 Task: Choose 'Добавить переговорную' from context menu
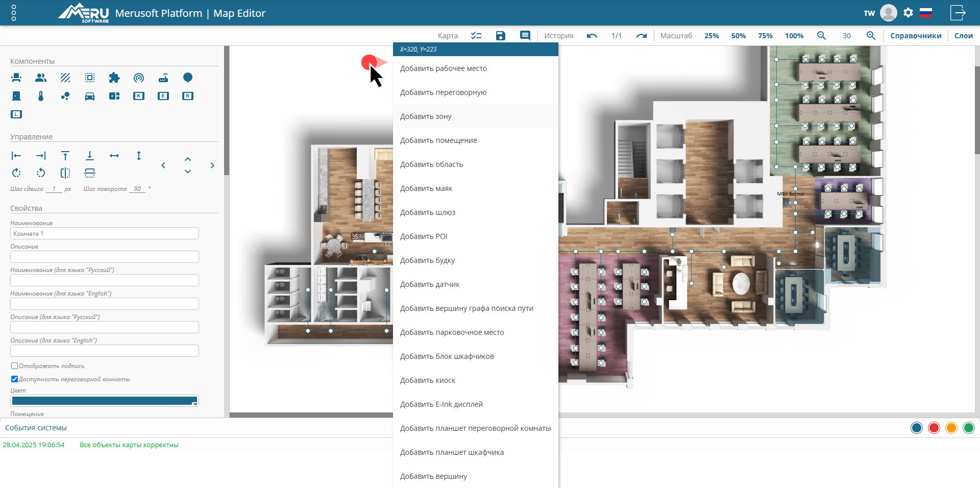coord(443,92)
